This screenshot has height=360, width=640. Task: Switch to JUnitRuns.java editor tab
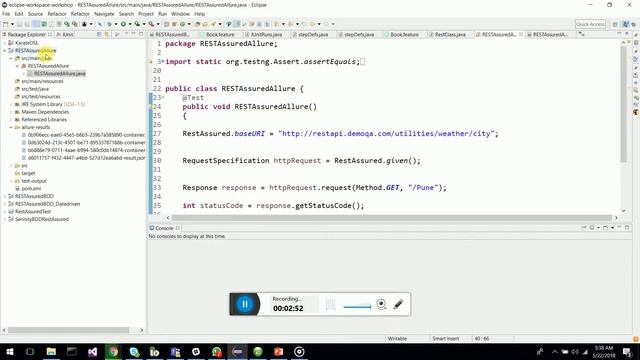click(264, 34)
